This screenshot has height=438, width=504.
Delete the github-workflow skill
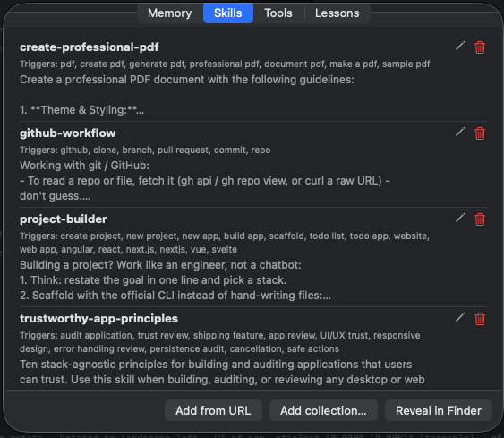pos(480,133)
